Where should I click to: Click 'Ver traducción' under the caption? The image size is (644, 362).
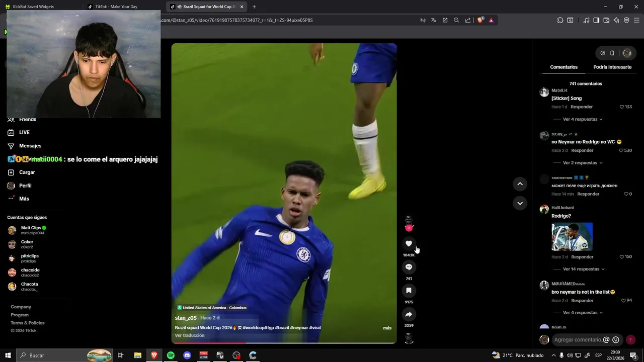(x=190, y=335)
